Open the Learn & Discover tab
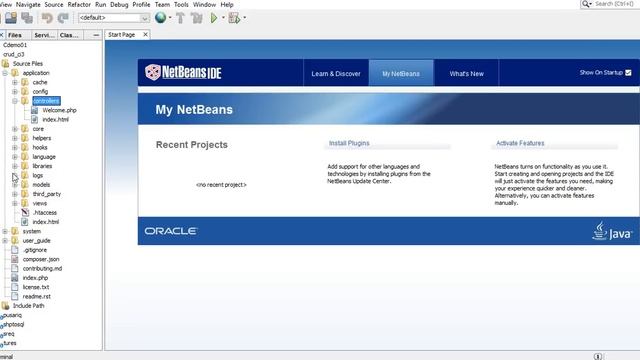The width and height of the screenshot is (640, 360). click(336, 73)
